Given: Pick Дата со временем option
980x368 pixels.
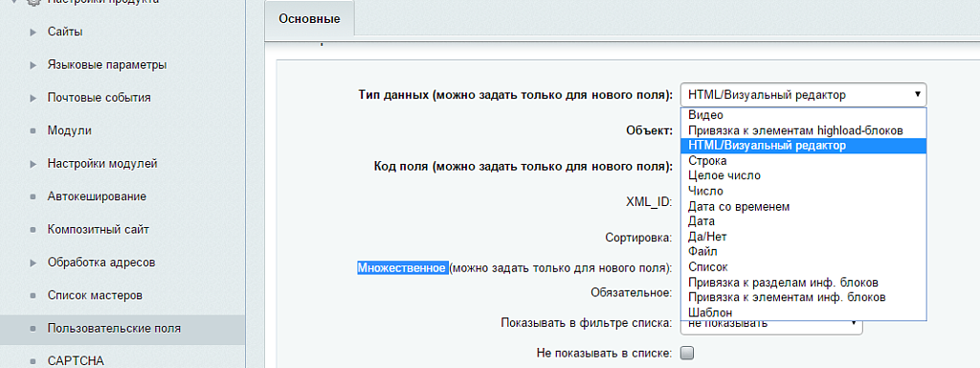Looking at the screenshot, I should (803, 207).
